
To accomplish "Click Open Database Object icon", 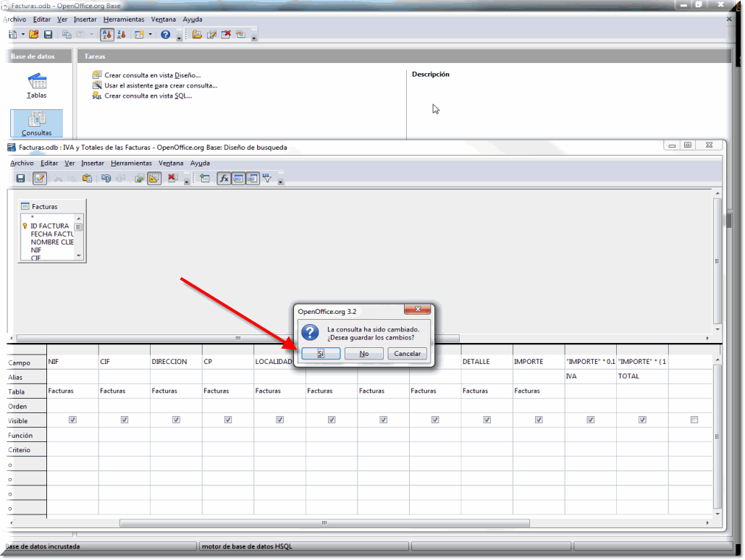I will pos(197,34).
